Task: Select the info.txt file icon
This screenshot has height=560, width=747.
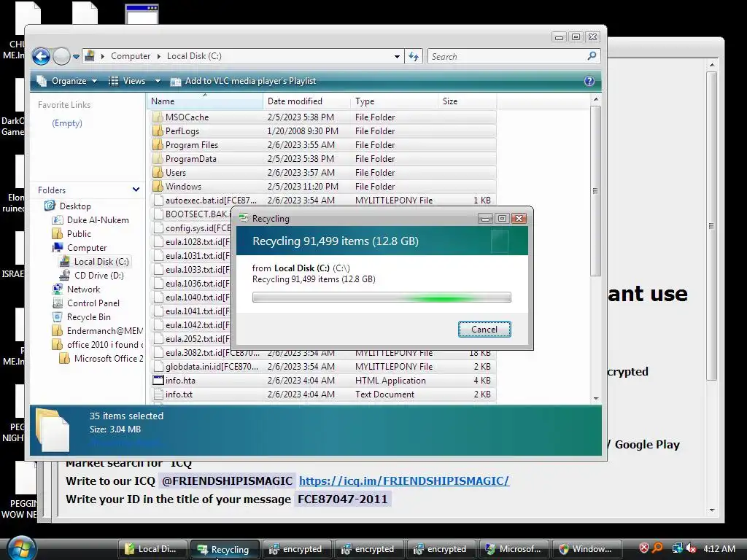Action: coord(158,394)
